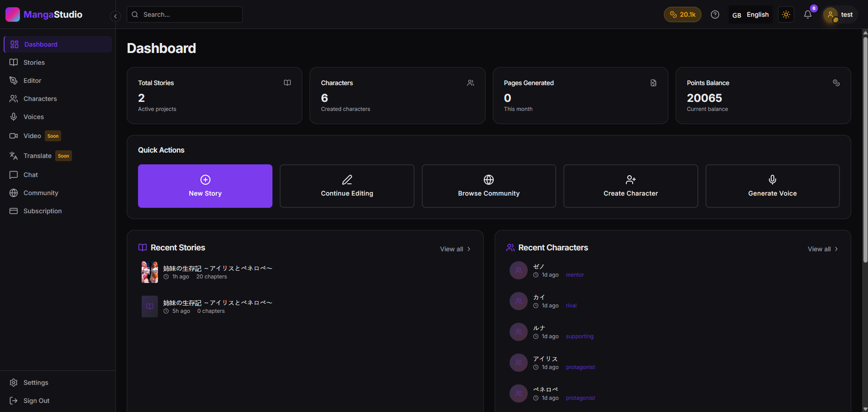Open the test user profile menu
This screenshot has height=412, width=868.
point(839,14)
